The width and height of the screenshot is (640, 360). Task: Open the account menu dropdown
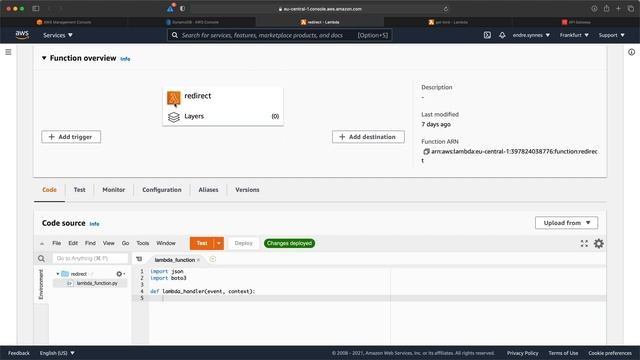coord(531,35)
